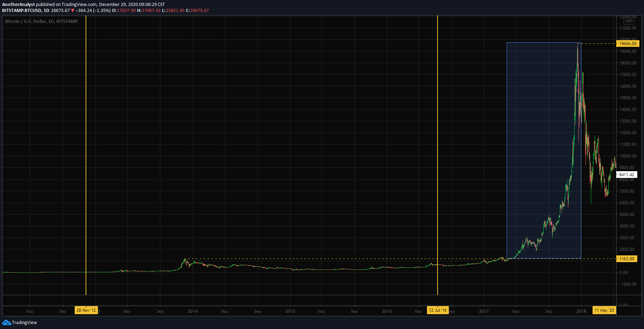
Task: Select the 1163.00 price label
Action: pyautogui.click(x=627, y=259)
